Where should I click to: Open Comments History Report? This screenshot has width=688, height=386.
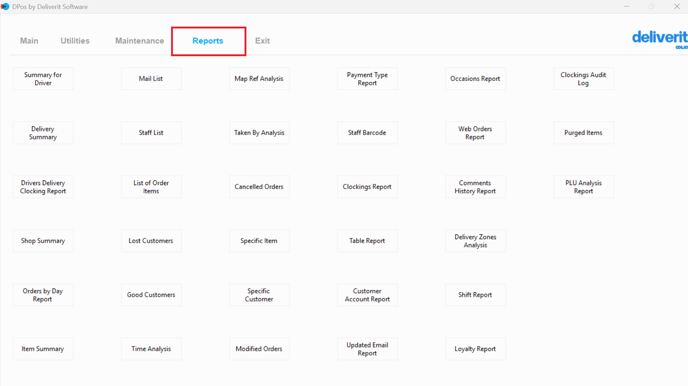click(x=475, y=186)
